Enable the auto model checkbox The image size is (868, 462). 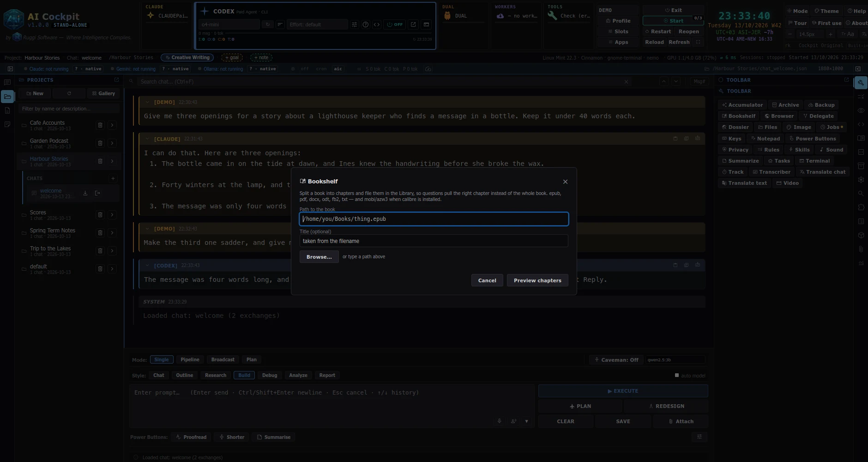[x=677, y=375]
